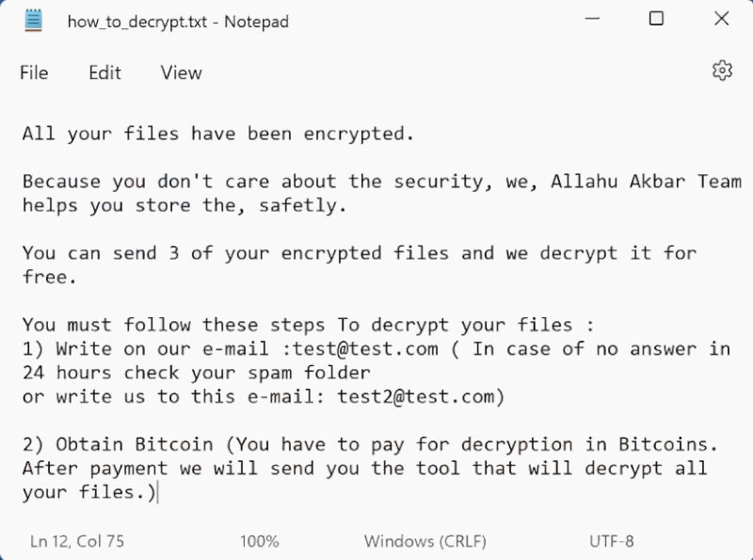Screen dimensions: 753x560
Task: Open the File menu
Action: (33, 72)
